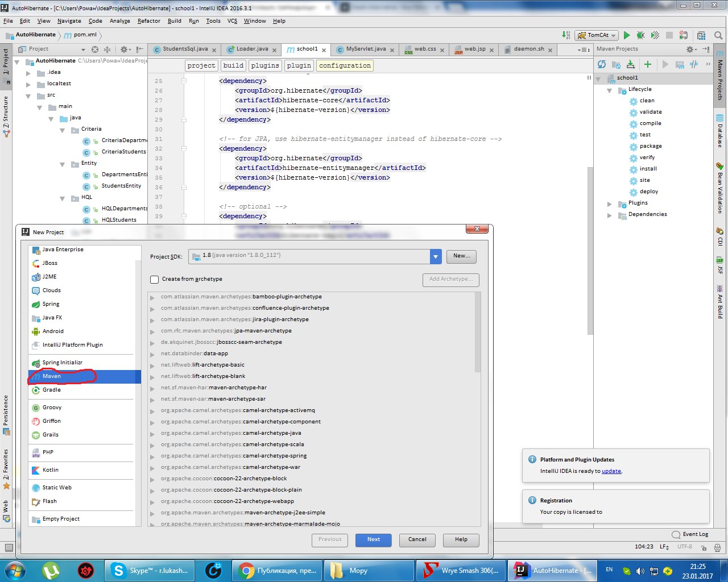This screenshot has height=582, width=728.
Task: Collapse the Criteria package in project tree
Action: click(63, 130)
